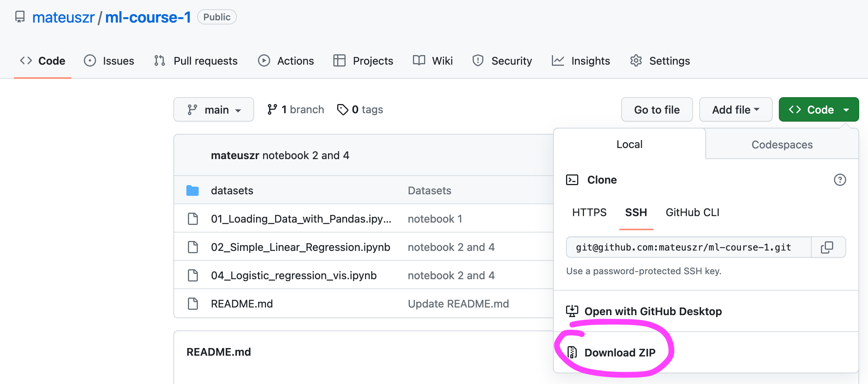Open the 'Update README.md' commit message

coord(458,304)
